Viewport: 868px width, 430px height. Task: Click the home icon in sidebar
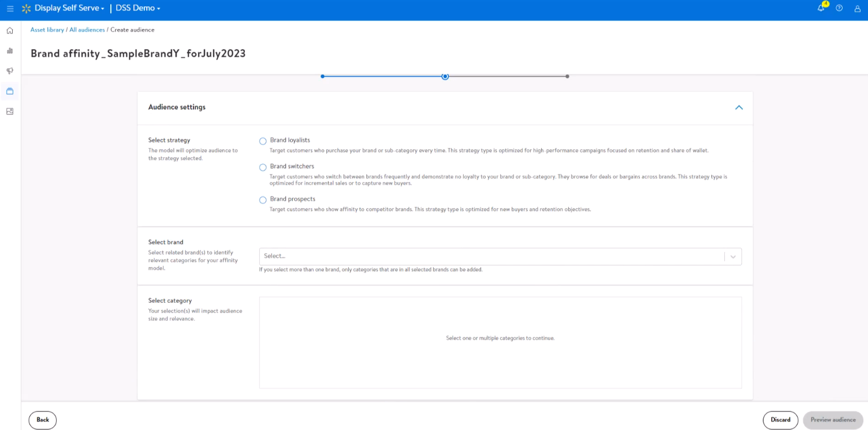point(10,31)
